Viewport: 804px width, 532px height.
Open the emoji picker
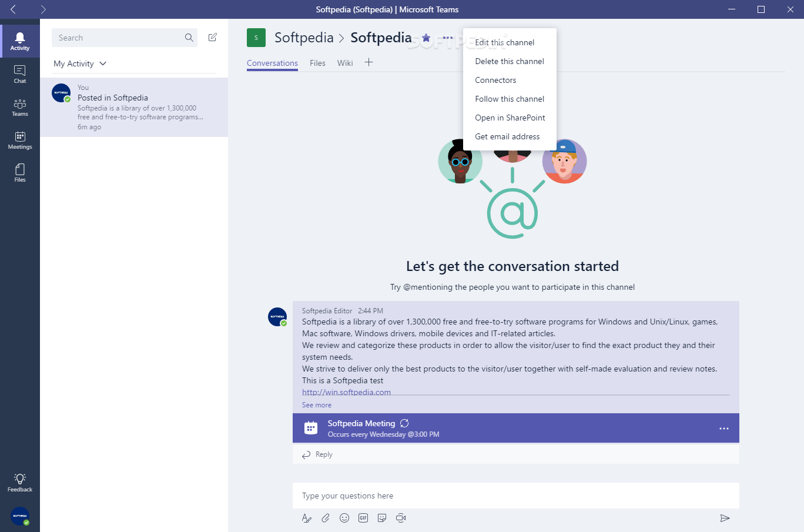[344, 518]
